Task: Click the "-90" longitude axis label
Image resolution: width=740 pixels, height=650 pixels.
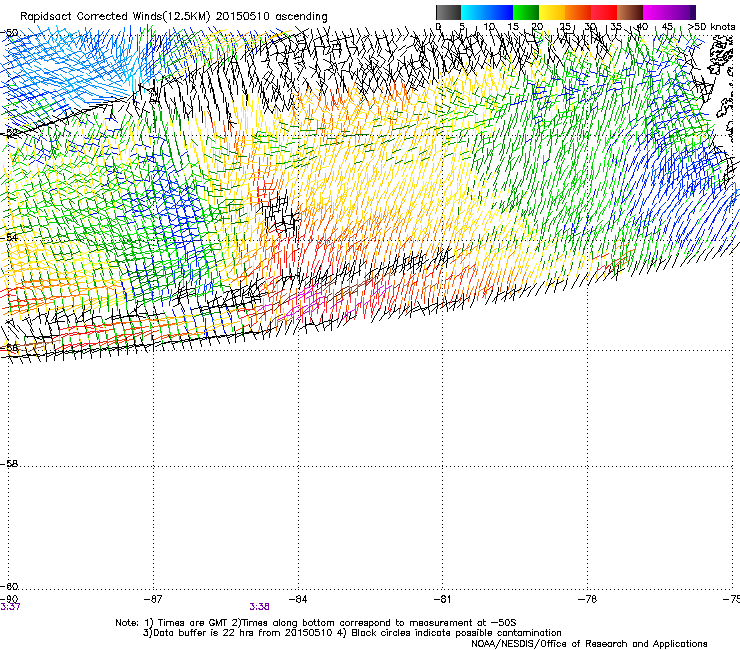Action: (x=9, y=599)
